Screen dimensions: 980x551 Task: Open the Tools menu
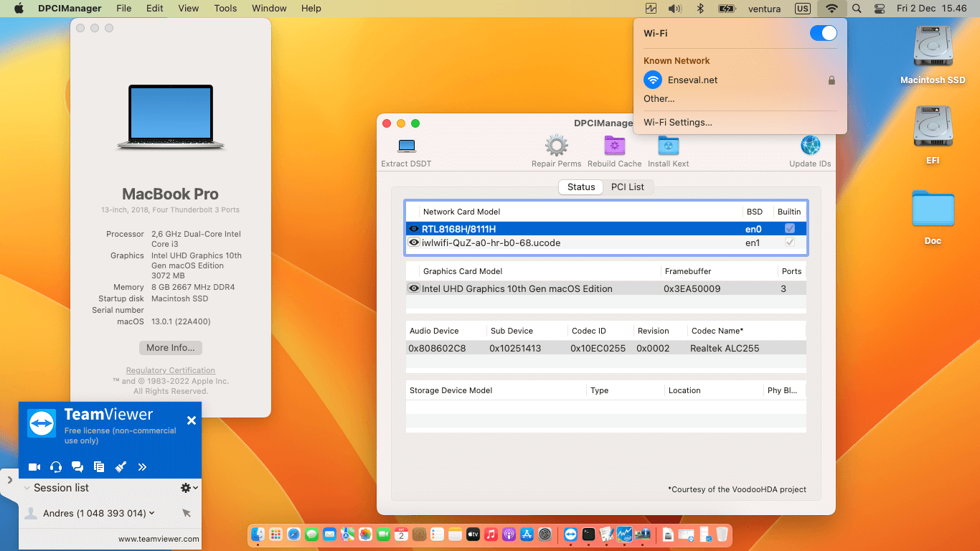click(x=225, y=8)
